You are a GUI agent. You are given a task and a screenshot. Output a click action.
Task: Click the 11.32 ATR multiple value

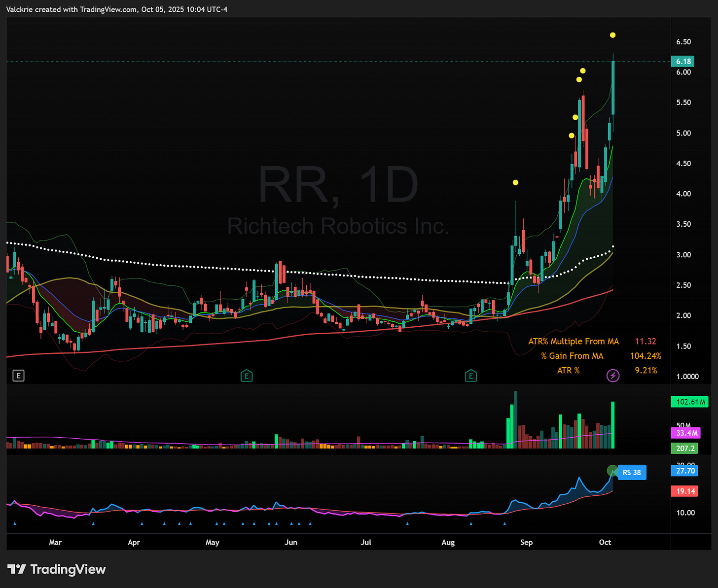point(646,341)
